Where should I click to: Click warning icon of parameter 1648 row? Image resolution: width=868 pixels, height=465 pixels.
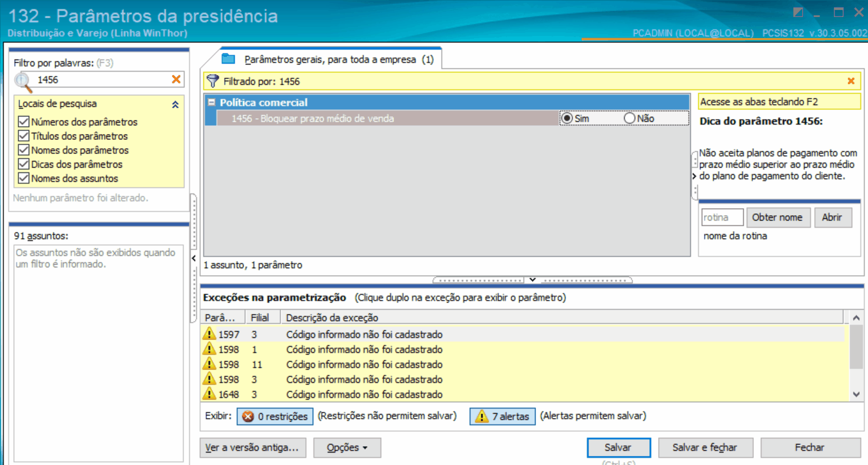209,394
